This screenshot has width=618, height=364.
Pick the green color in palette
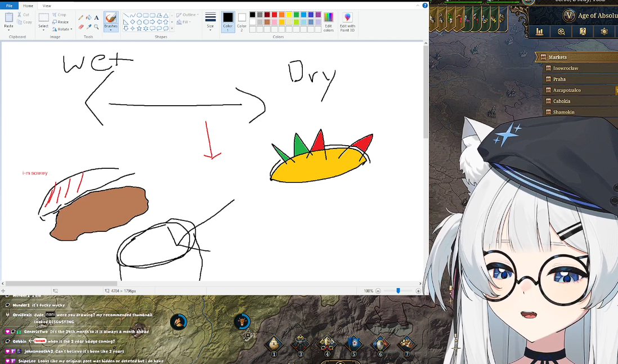297,15
